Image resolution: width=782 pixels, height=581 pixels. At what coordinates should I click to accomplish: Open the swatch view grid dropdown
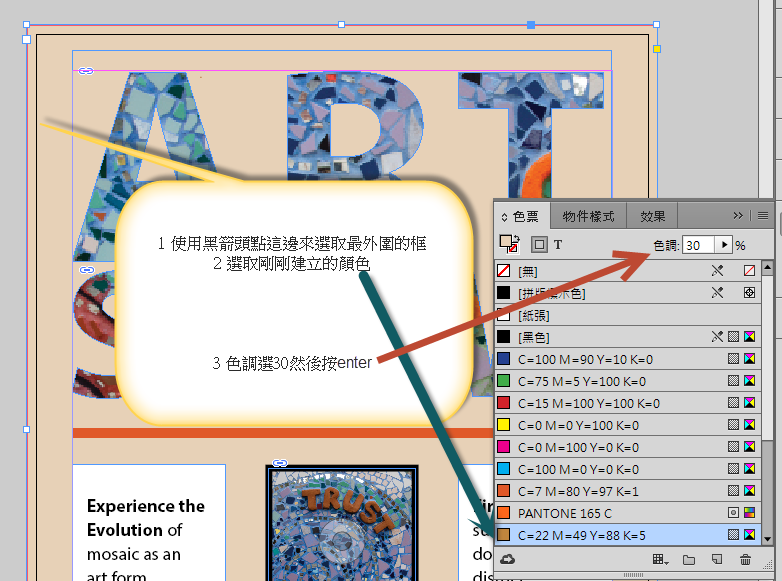click(x=660, y=560)
